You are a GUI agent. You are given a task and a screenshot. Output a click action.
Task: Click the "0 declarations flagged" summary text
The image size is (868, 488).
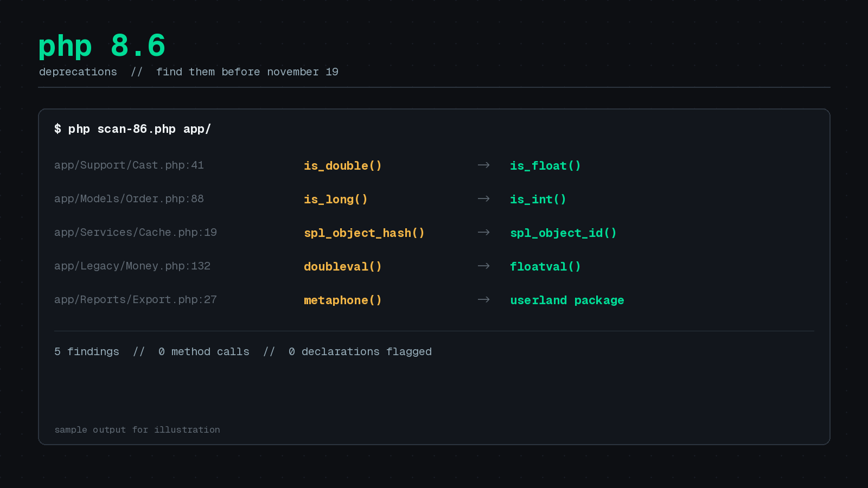360,352
